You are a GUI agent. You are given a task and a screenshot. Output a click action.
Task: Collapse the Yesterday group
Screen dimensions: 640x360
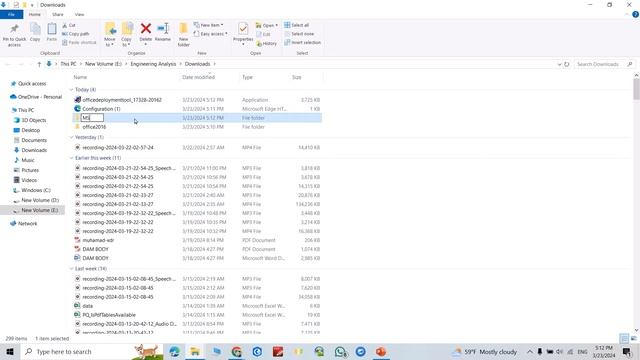pos(71,137)
